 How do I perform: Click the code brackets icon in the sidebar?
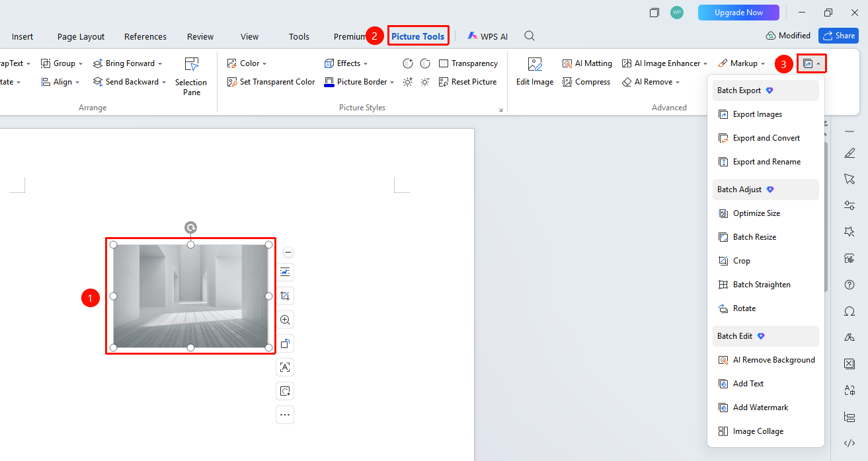[x=849, y=443]
